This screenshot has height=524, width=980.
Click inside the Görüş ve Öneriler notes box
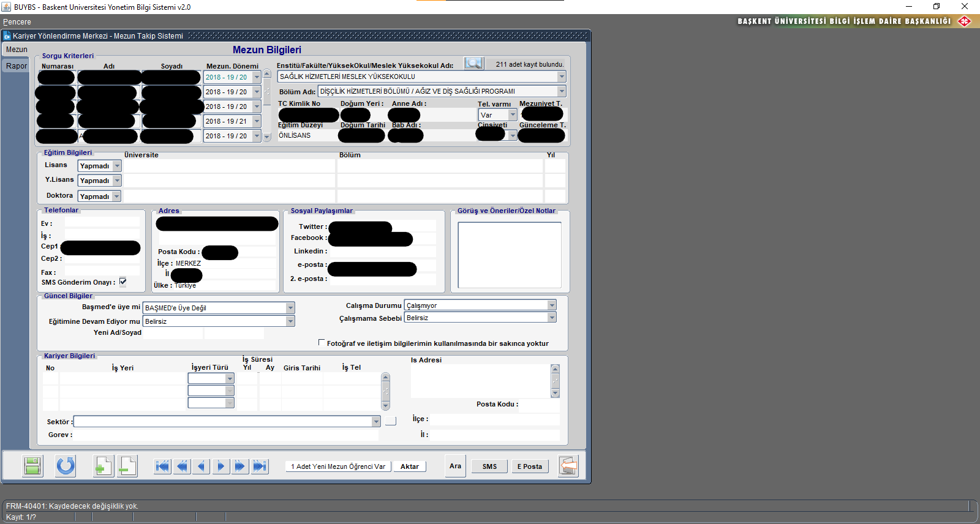pyautogui.click(x=509, y=255)
